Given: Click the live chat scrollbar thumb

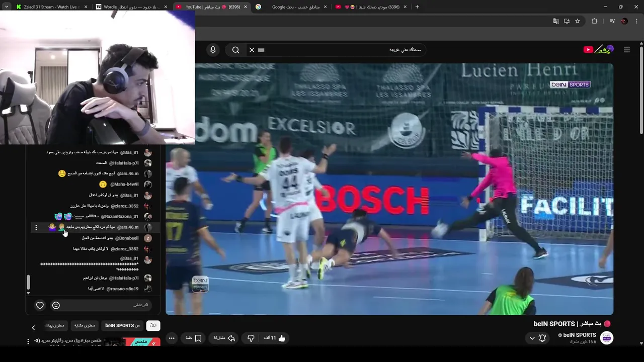Looking at the screenshot, I should [28, 282].
